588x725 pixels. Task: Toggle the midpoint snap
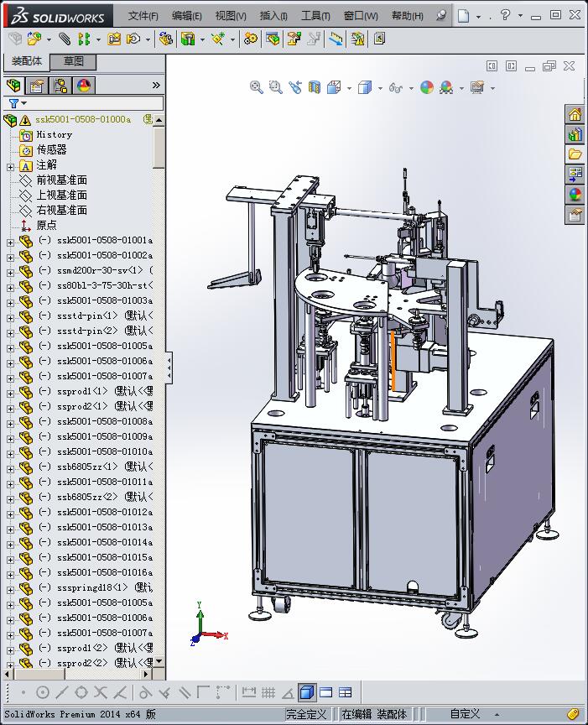61,692
